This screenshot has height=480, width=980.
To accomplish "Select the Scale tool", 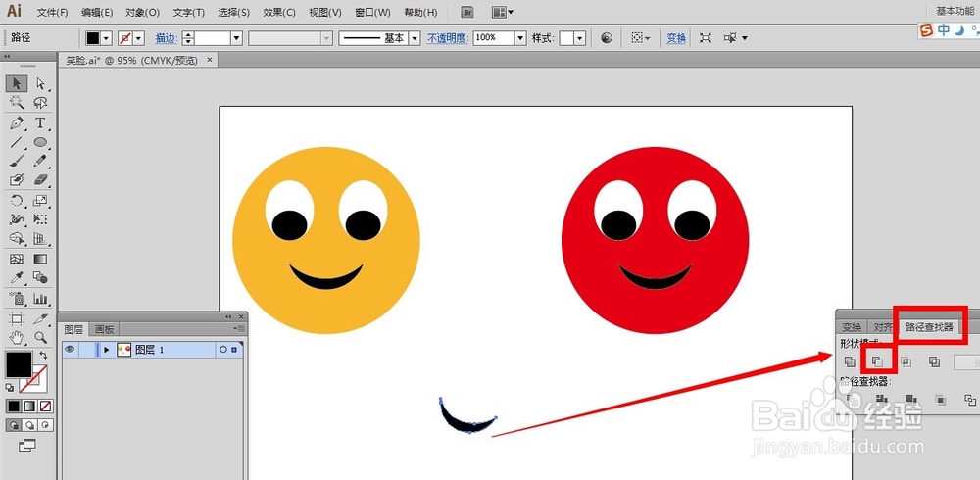I will [x=40, y=201].
